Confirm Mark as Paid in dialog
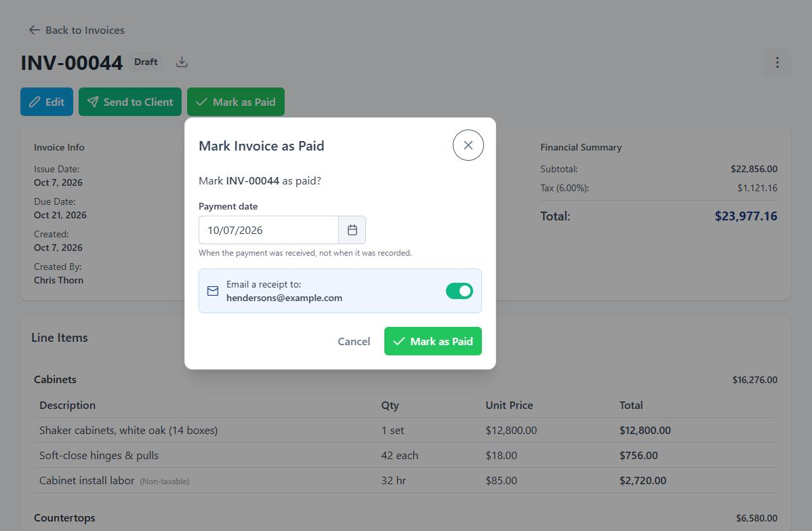This screenshot has width=812, height=531. pyautogui.click(x=433, y=341)
